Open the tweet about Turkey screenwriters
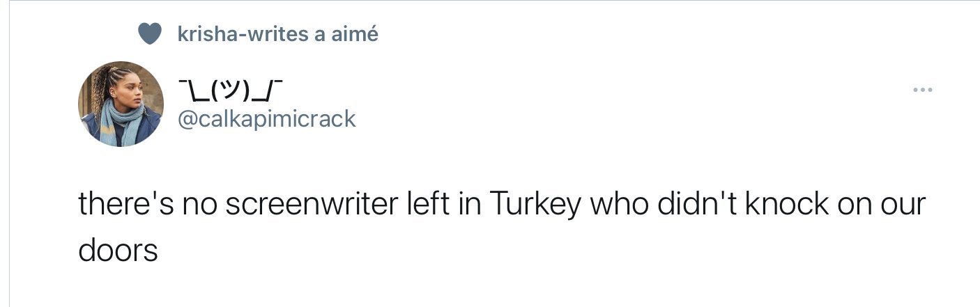 click(502, 226)
